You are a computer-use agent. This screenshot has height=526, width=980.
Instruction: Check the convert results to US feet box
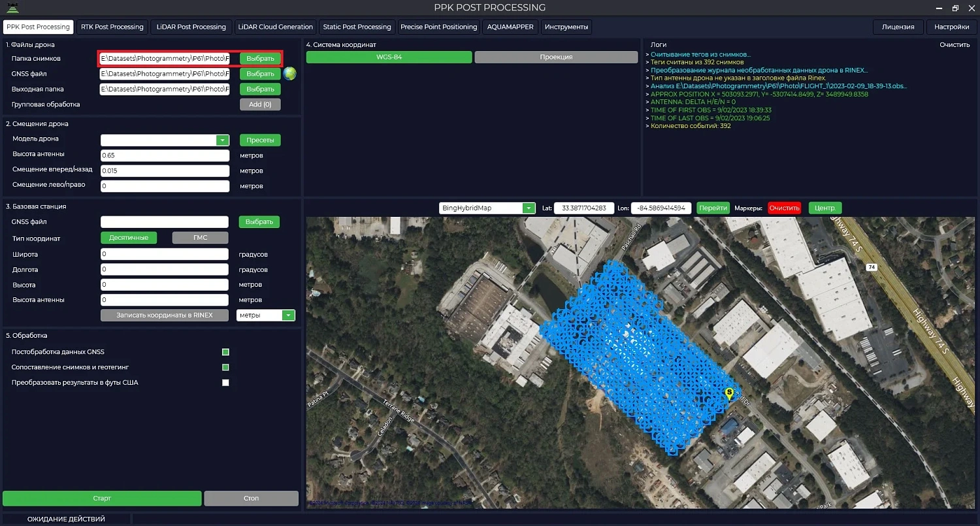tap(225, 383)
